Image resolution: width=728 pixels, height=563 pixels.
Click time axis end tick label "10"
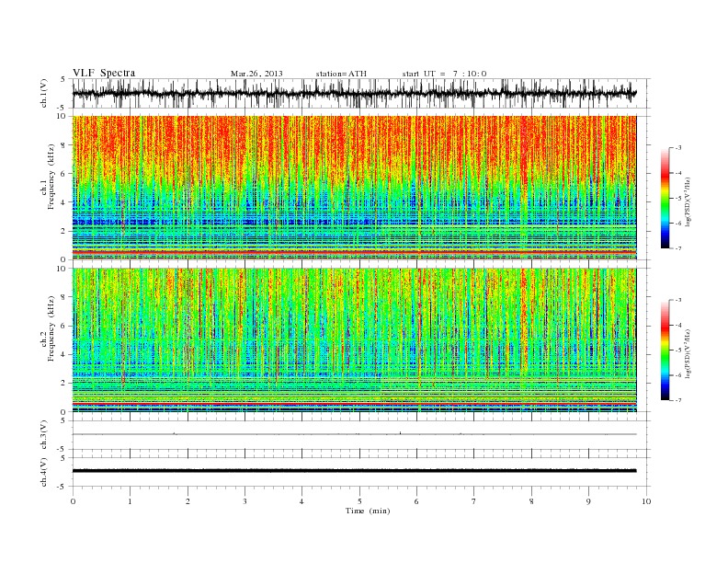pos(646,501)
